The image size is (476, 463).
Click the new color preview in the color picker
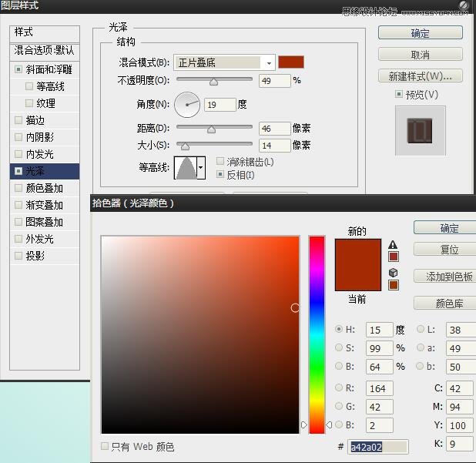click(x=358, y=252)
